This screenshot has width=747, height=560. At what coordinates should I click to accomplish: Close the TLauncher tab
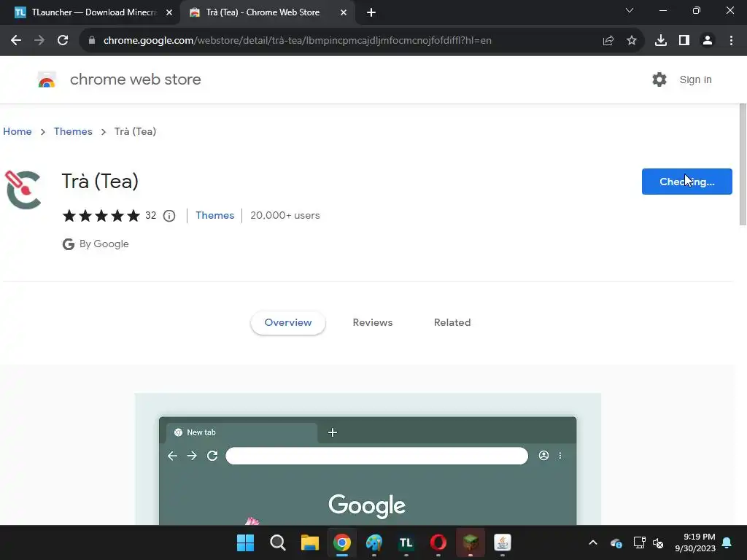click(x=169, y=12)
